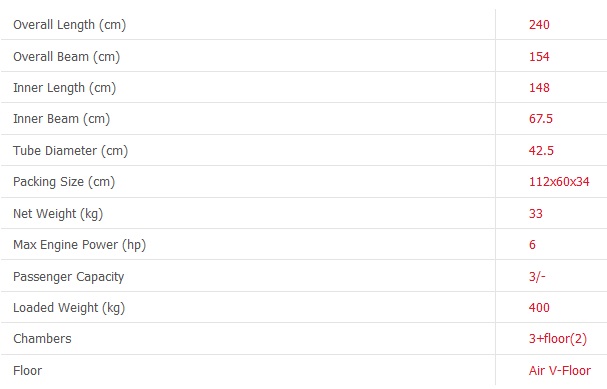Image resolution: width=607 pixels, height=389 pixels.
Task: Click the Chambers row label
Action: (x=42, y=339)
